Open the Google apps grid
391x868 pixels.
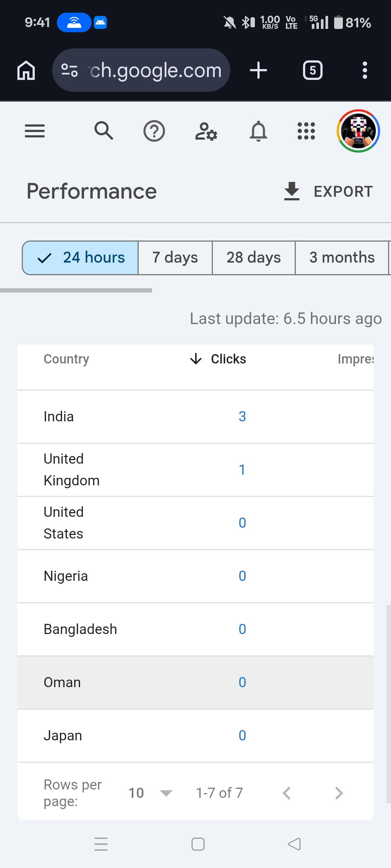[306, 131]
